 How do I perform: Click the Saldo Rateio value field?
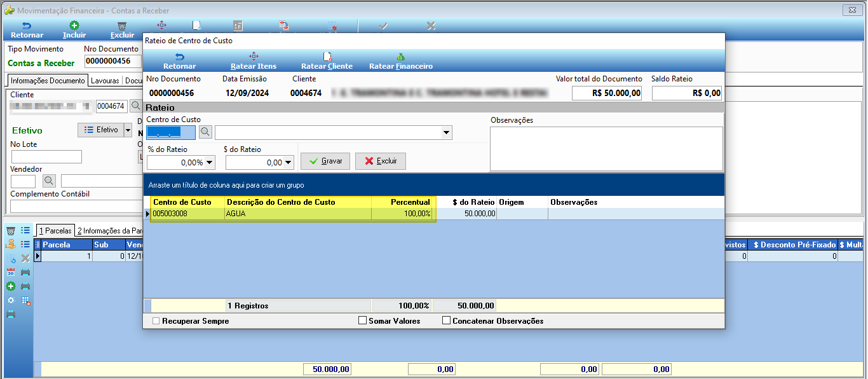[x=687, y=93]
